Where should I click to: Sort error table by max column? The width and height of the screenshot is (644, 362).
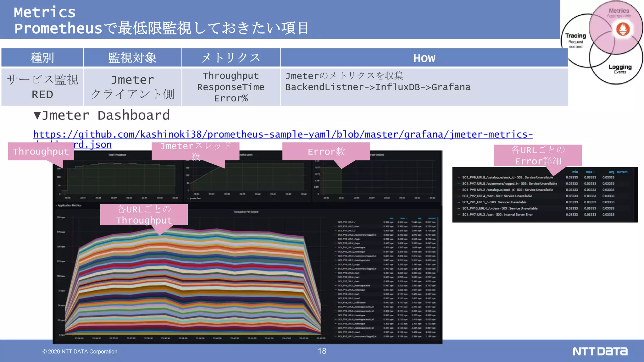(x=590, y=172)
